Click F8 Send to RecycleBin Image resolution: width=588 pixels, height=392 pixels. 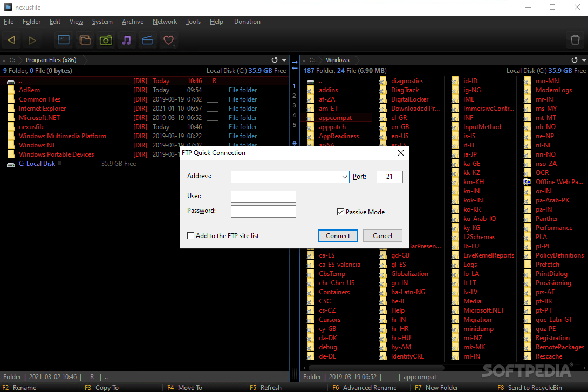click(530, 388)
